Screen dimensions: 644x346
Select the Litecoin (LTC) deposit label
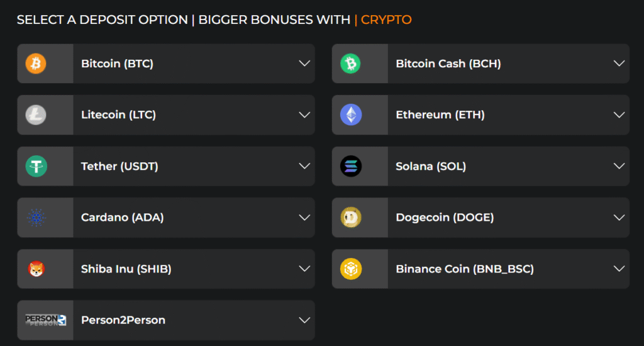coord(118,115)
